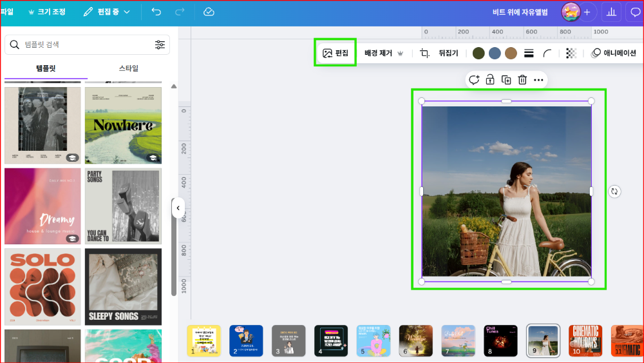Switch to the 스타일 tab
This screenshot has height=363, width=644.
point(129,68)
